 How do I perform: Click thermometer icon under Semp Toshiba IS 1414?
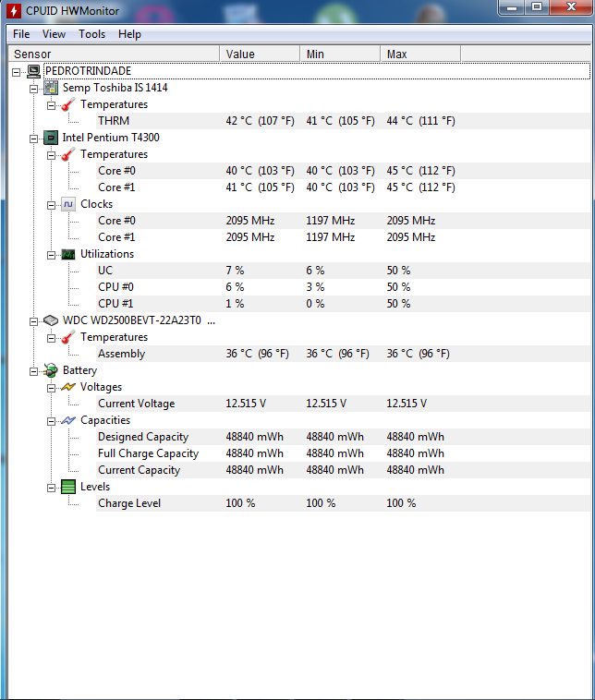[67, 104]
